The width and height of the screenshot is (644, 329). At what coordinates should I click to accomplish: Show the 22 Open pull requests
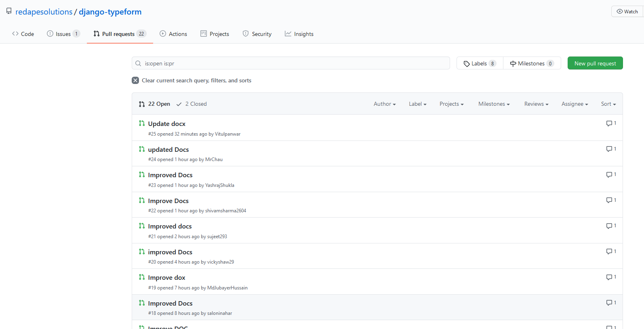point(154,104)
